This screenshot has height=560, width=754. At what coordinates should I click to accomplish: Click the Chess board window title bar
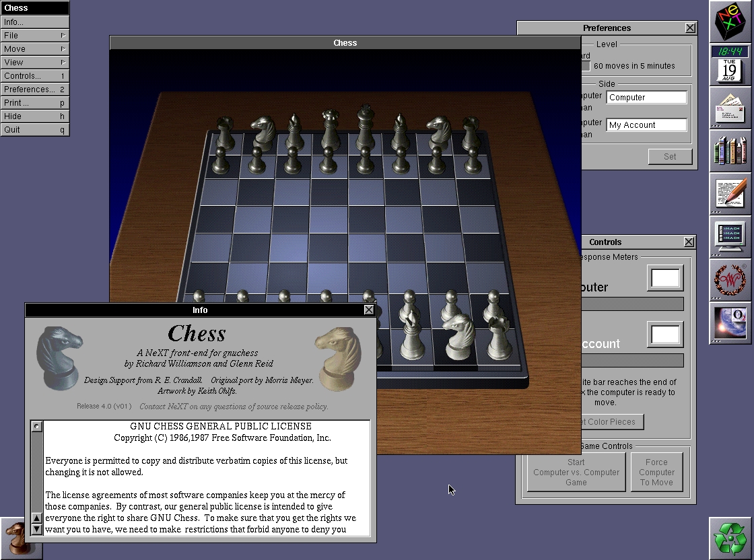tap(345, 43)
